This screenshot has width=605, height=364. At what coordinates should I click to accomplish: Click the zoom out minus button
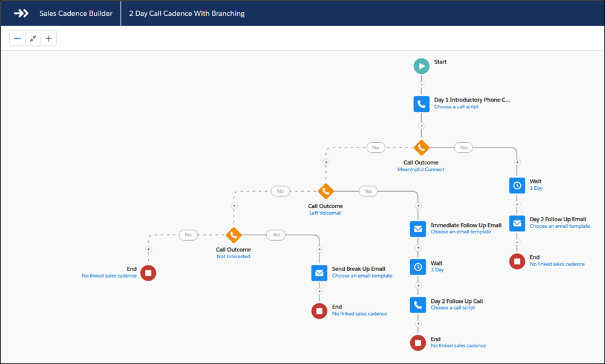click(18, 38)
